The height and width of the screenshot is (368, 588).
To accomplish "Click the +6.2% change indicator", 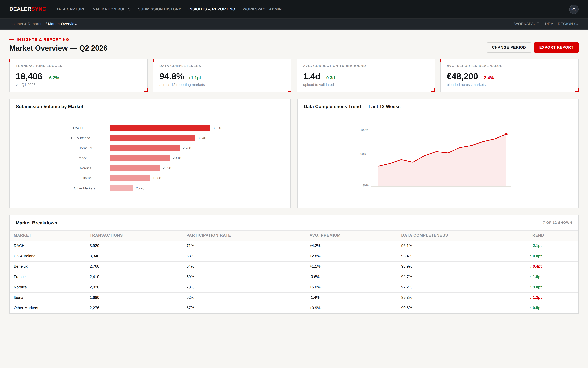I will pos(53,78).
